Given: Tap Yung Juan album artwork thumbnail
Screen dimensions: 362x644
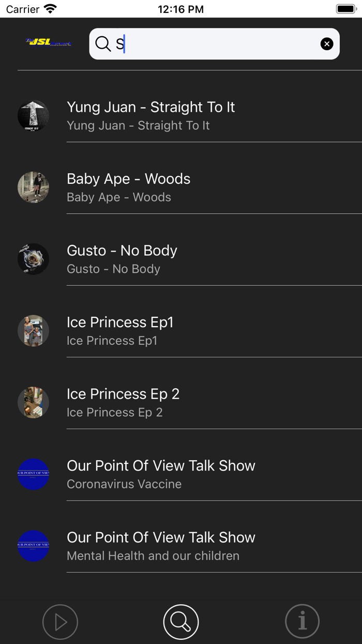Looking at the screenshot, I should tap(33, 115).
